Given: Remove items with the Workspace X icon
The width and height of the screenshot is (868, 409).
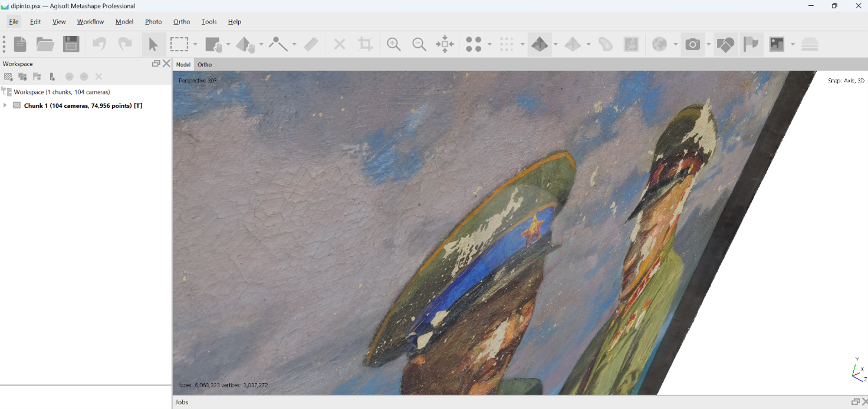Looking at the screenshot, I should [99, 77].
